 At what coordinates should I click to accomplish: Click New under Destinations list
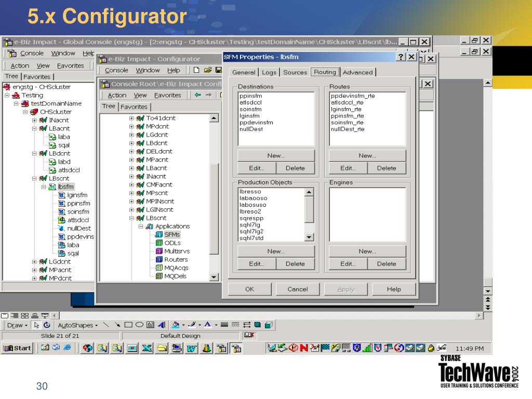point(276,155)
